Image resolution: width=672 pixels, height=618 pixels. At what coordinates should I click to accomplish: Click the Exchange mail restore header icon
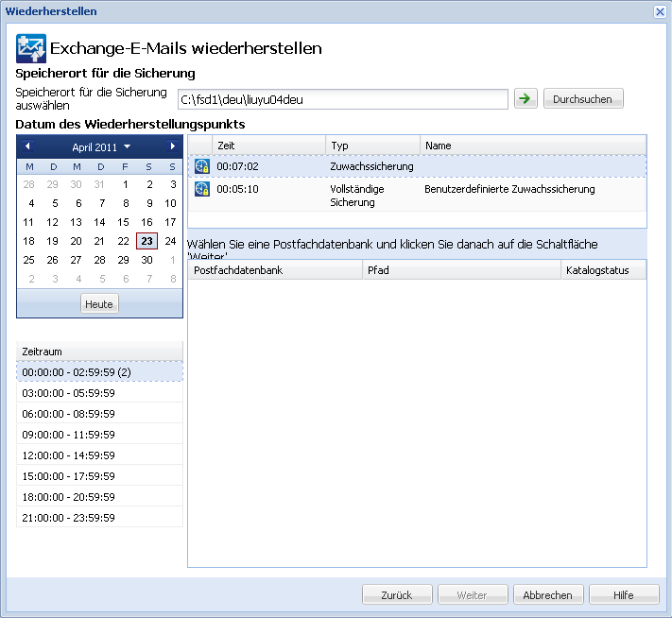31,48
